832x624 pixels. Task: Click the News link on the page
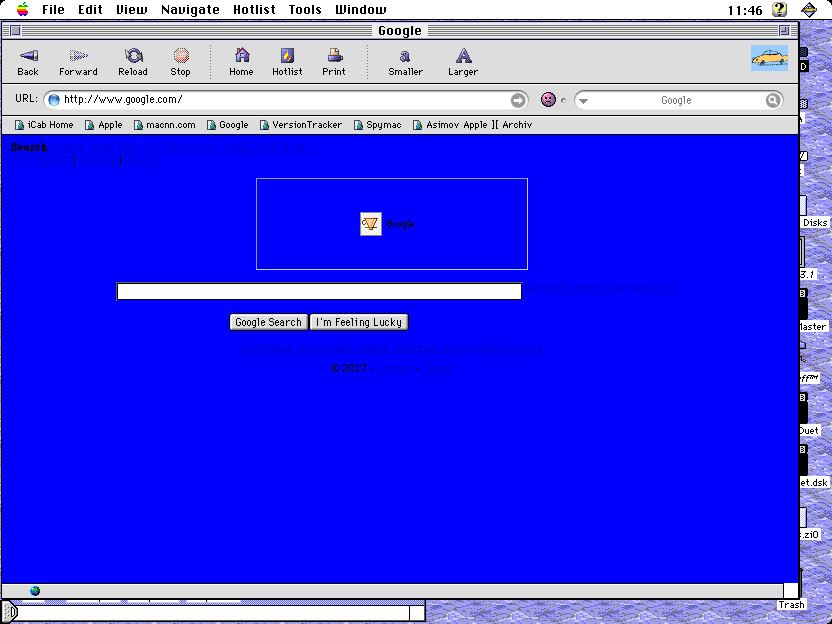(x=202, y=147)
